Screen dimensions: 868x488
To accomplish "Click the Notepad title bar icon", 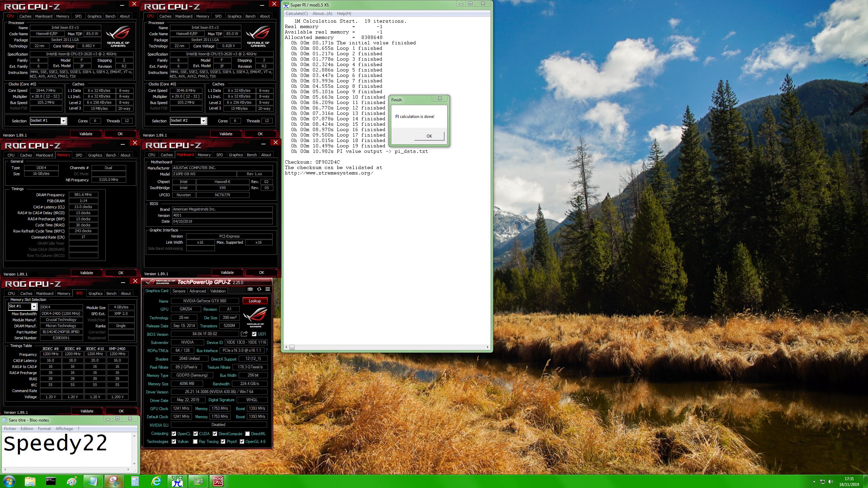I will (x=5, y=420).
